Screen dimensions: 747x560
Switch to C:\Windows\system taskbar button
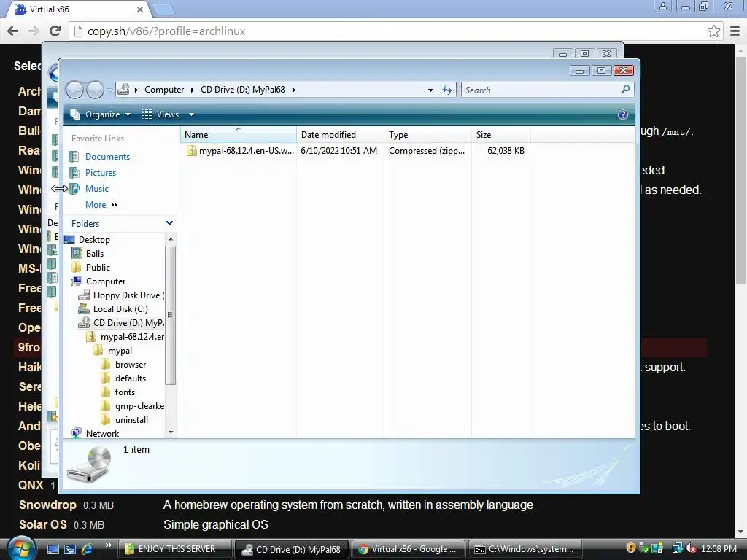(525, 549)
